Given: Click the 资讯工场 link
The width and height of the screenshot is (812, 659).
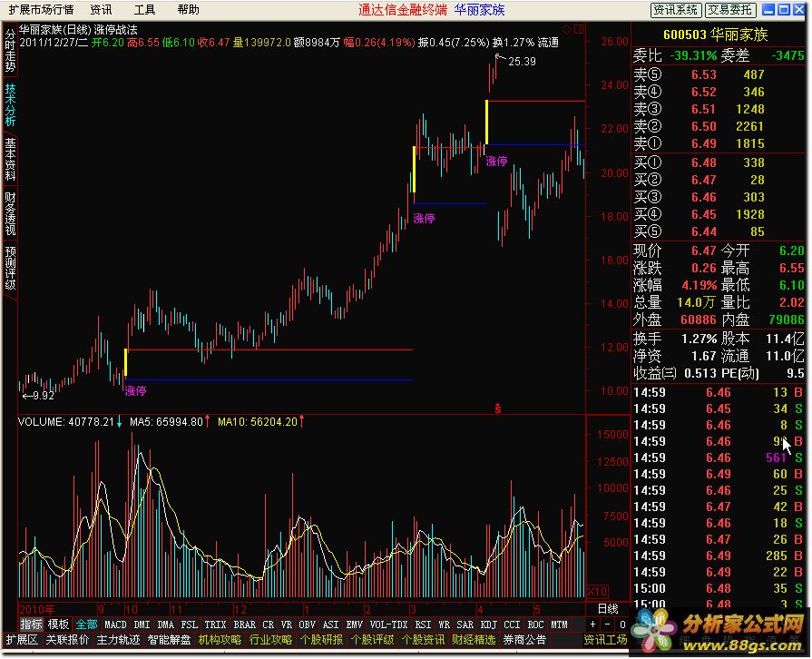Looking at the screenshot, I should tap(605, 640).
